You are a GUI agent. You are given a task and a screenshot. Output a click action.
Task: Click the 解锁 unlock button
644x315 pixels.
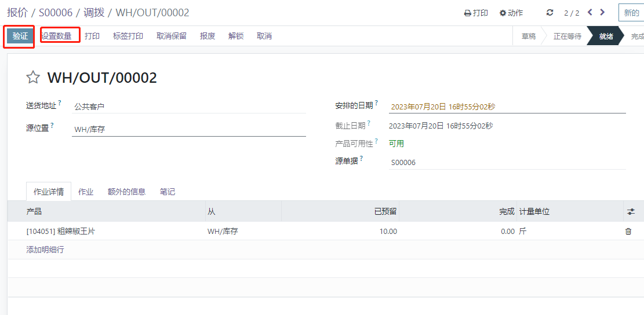pyautogui.click(x=236, y=36)
